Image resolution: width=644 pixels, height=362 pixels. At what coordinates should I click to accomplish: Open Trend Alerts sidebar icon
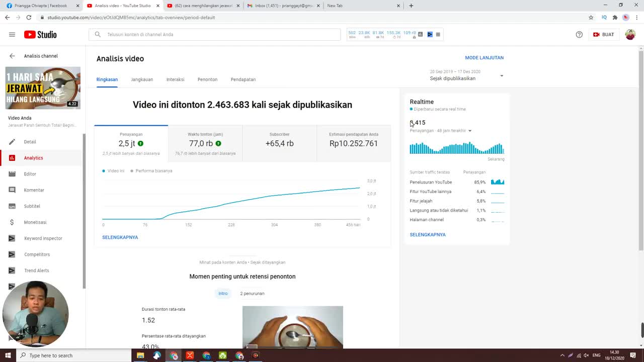point(12,270)
